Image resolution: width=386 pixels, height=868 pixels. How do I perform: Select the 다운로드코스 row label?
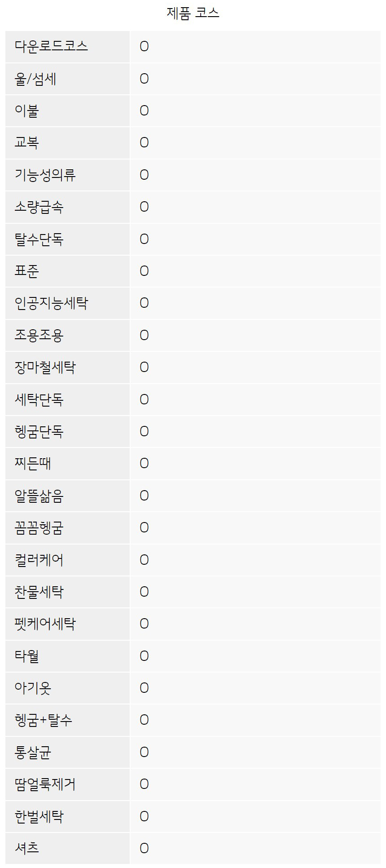51,46
